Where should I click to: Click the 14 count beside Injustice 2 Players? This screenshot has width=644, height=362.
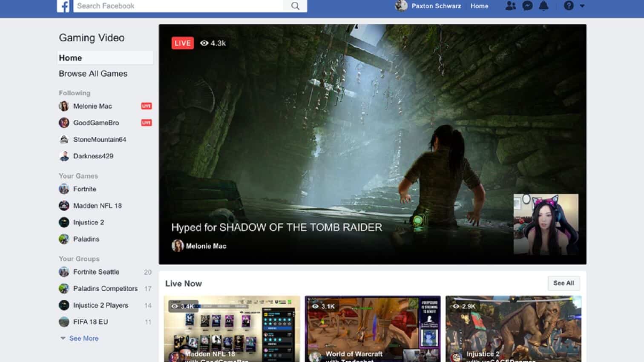point(148,305)
